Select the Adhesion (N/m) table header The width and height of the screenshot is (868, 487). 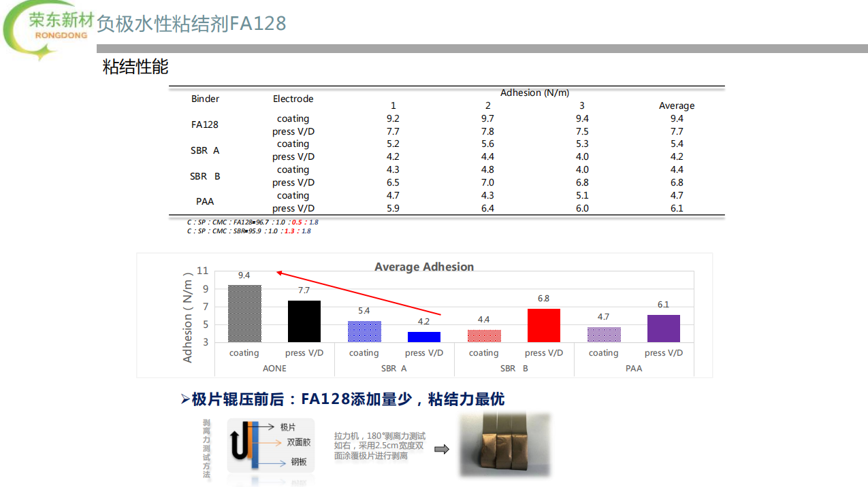pos(534,93)
